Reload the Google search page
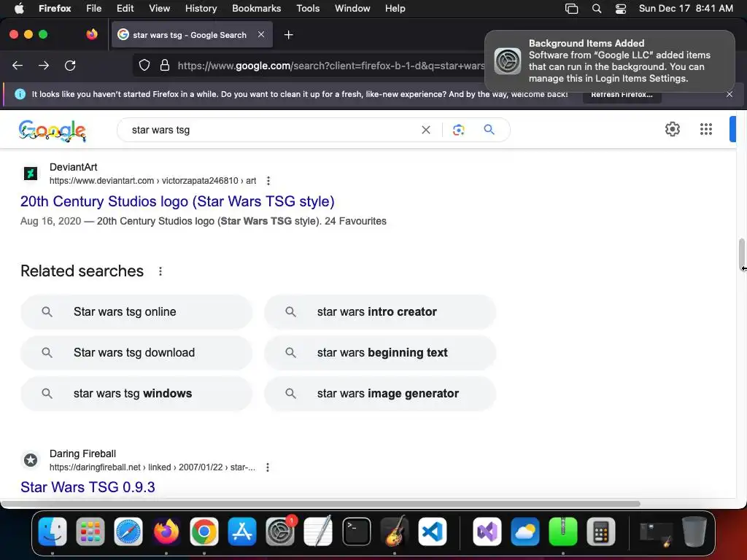Image resolution: width=747 pixels, height=560 pixels. 70,65
